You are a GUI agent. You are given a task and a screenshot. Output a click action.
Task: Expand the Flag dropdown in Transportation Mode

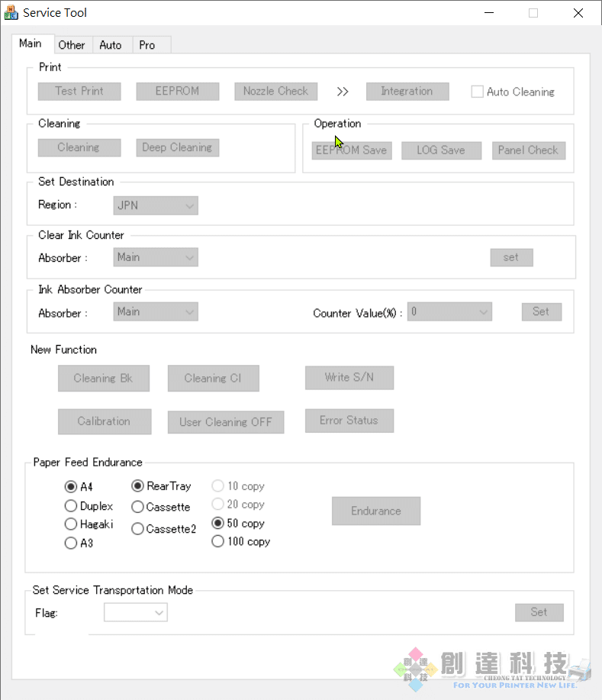tap(136, 612)
